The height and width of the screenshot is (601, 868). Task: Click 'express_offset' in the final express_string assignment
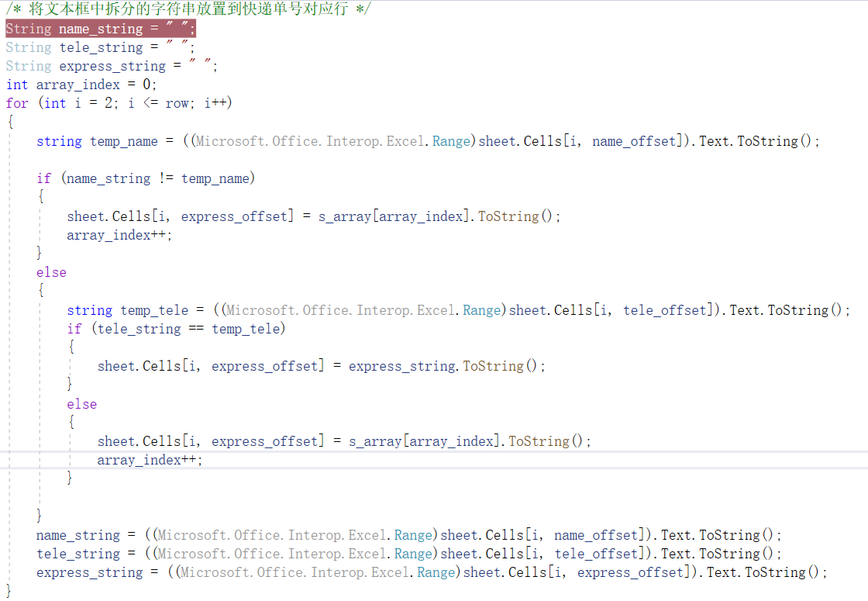tap(631, 573)
